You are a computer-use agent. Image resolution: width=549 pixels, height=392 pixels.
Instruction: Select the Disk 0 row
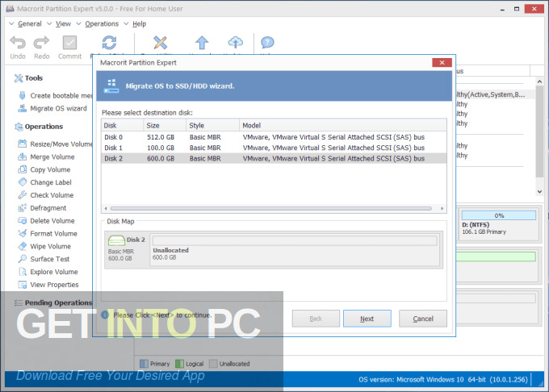click(x=274, y=137)
